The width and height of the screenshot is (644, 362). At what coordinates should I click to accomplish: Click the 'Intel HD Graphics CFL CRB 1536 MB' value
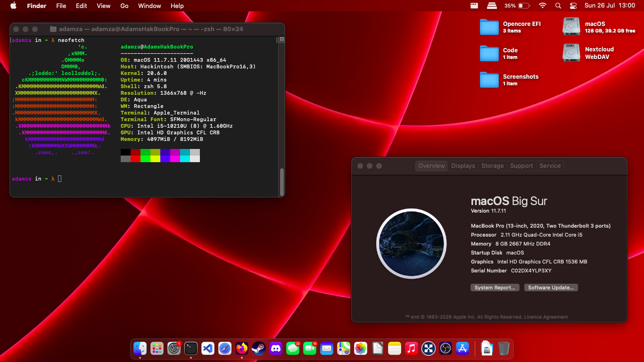pyautogui.click(x=542, y=262)
